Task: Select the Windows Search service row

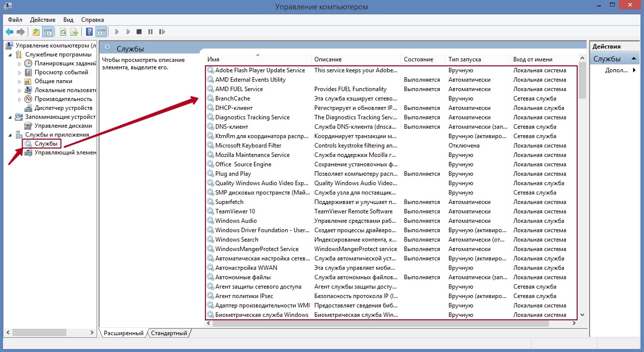Action: pyautogui.click(x=237, y=240)
